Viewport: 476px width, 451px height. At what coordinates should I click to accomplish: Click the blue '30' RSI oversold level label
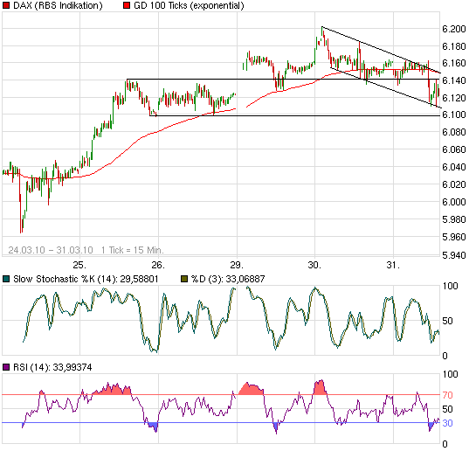[447, 423]
